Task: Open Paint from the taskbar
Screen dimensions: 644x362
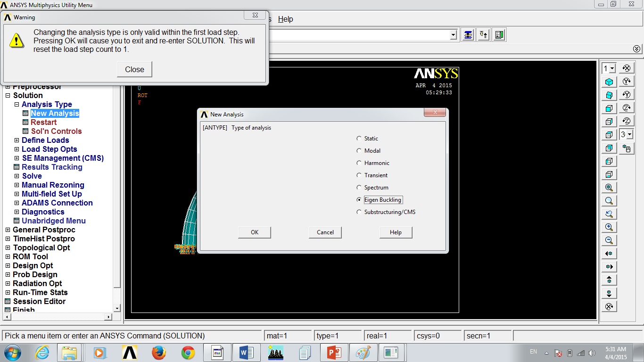Action: [363, 353]
